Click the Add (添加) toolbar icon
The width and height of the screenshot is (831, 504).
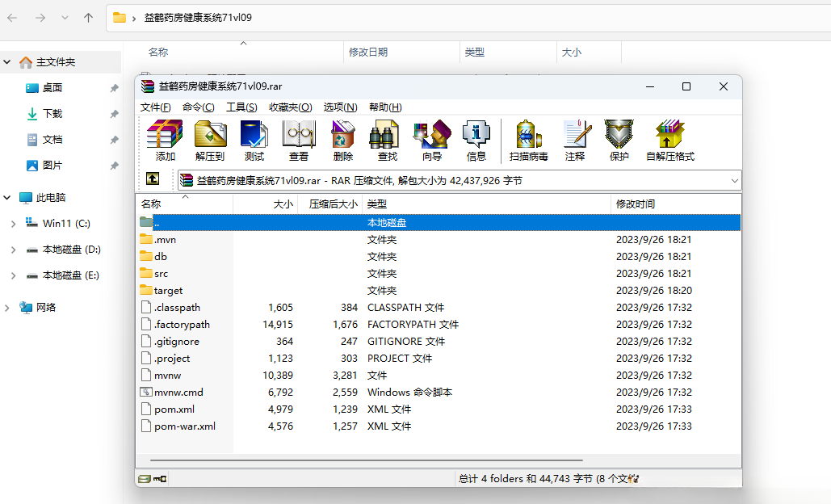click(165, 140)
